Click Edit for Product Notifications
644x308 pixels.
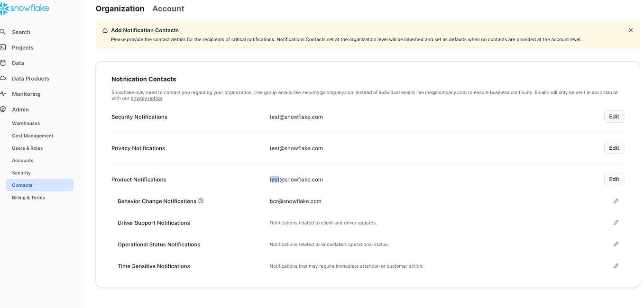pyautogui.click(x=614, y=179)
